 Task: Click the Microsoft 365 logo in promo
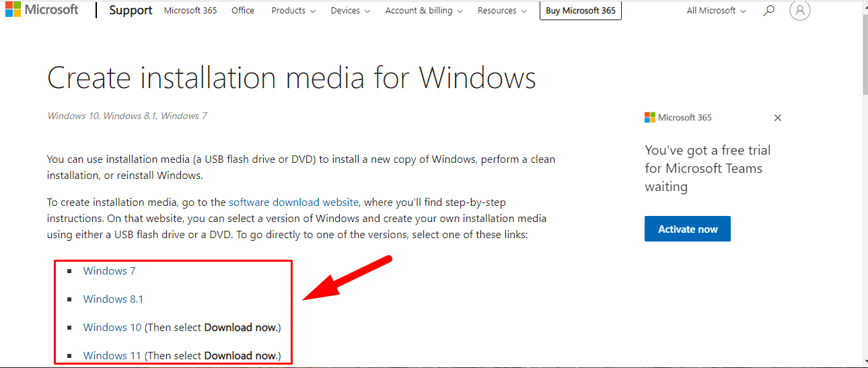678,118
